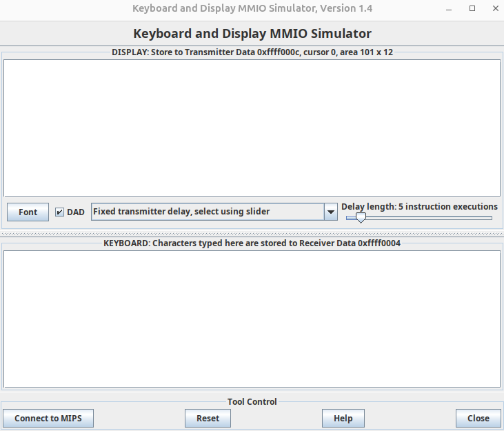The image size is (504, 431).
Task: Reset the simulator tool
Action: click(x=208, y=418)
